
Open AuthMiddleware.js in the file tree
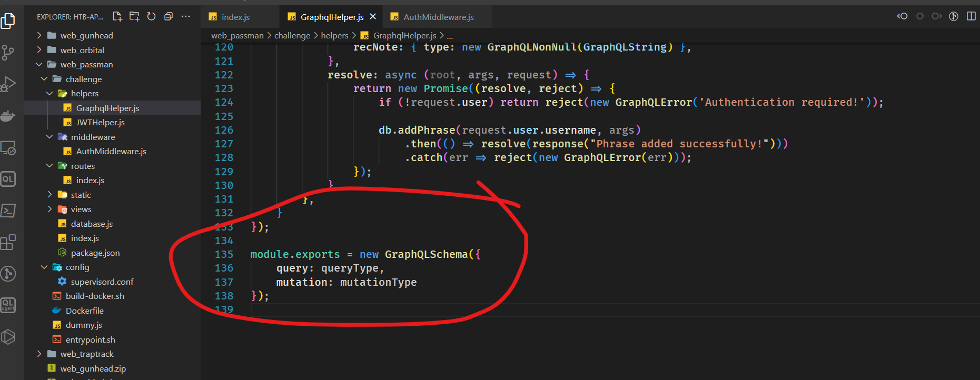click(x=112, y=151)
